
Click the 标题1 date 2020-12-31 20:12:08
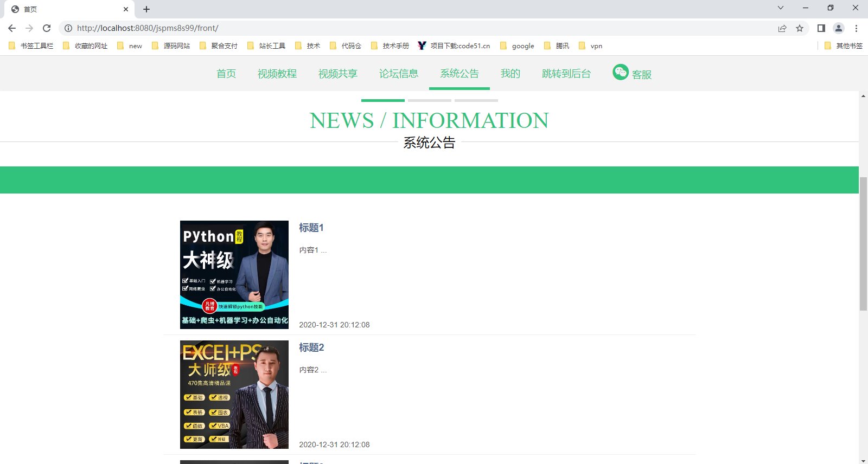[x=334, y=325]
